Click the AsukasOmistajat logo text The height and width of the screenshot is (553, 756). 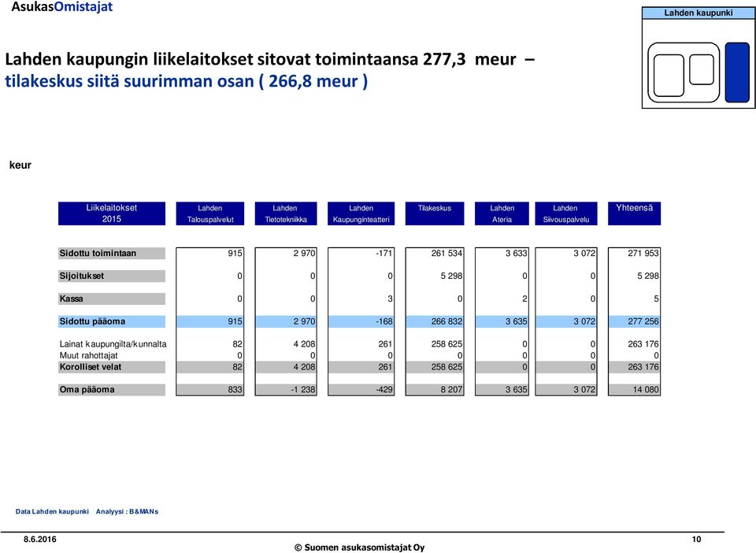coord(61,7)
